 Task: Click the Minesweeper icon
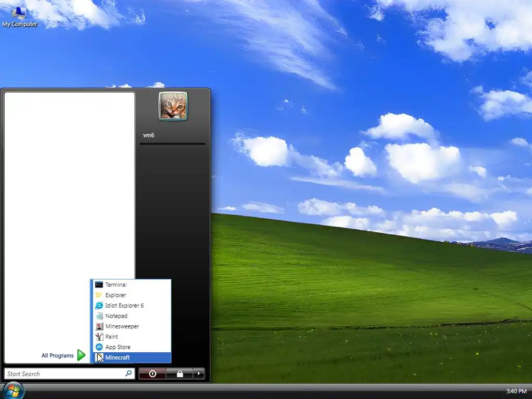point(99,326)
